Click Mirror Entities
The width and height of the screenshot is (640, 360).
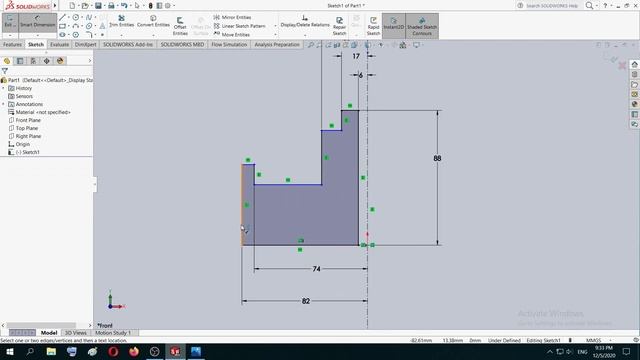(x=232, y=17)
